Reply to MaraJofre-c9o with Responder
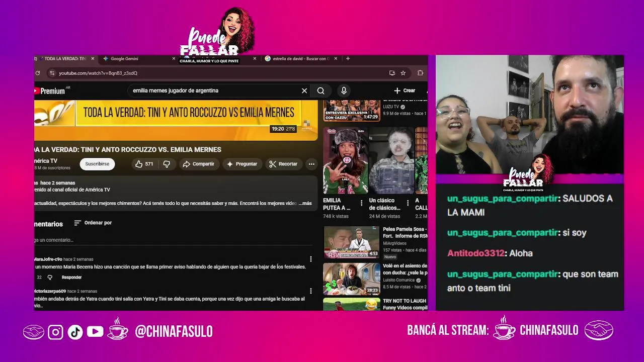The height and width of the screenshot is (362, 644). coord(71,278)
